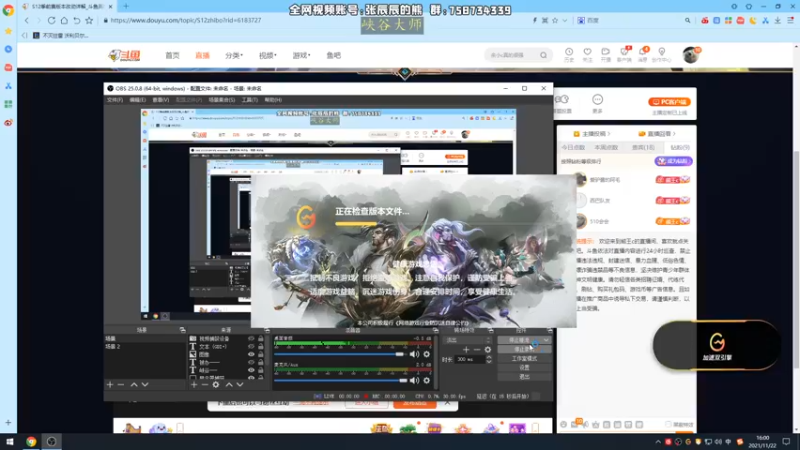
Task: Open scene transition type dropdown in OBS
Action: [x=468, y=340]
